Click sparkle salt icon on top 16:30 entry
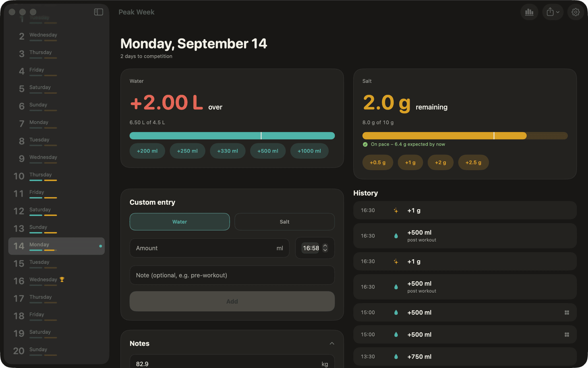The width and height of the screenshot is (588, 368). 396,210
